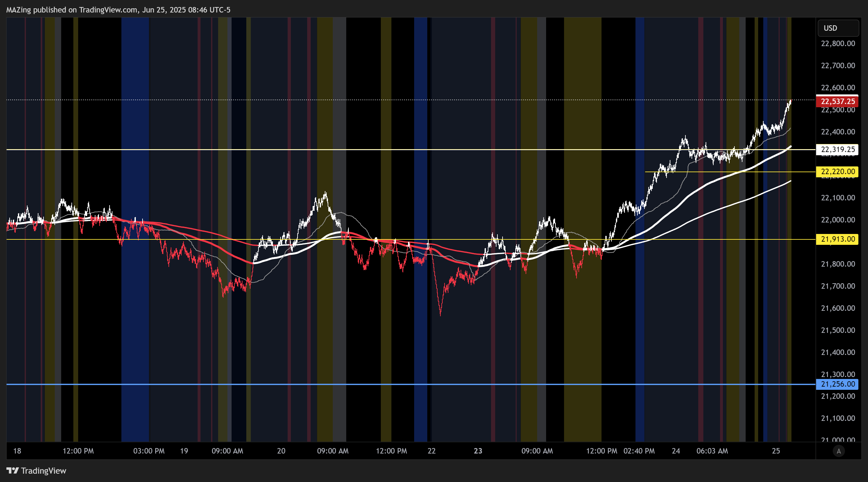This screenshot has height=482, width=868.
Task: Select the blue 21,256.00 price label
Action: coord(837,384)
